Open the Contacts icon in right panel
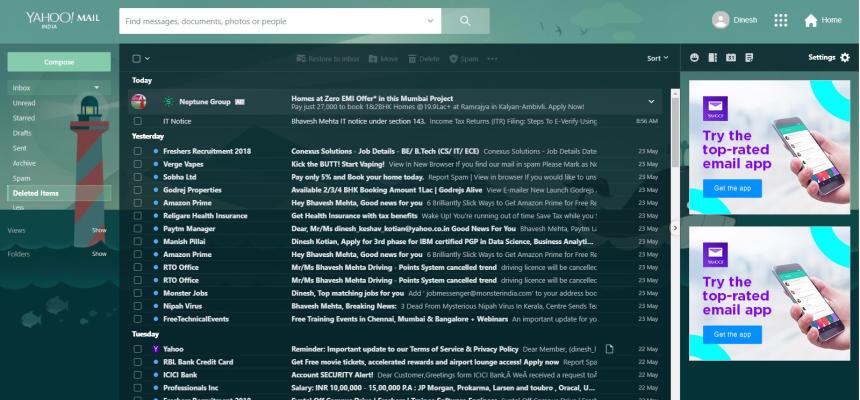The height and width of the screenshot is (400, 860). point(694,57)
